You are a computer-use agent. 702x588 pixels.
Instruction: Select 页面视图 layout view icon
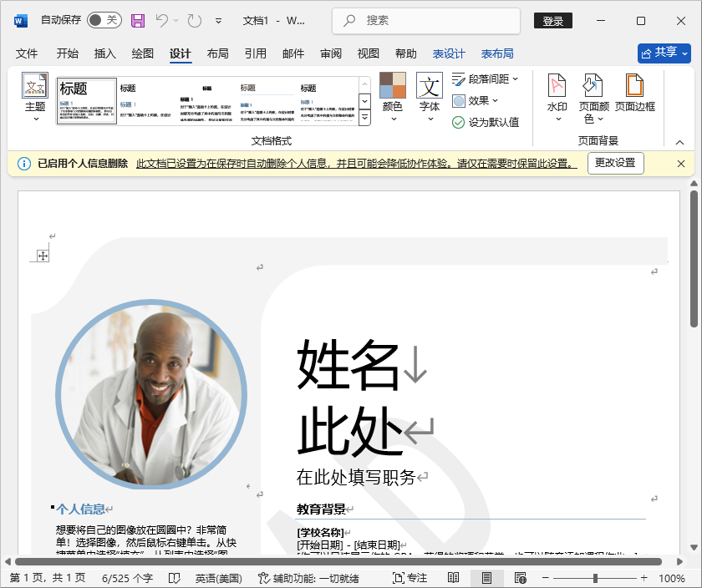point(486,576)
